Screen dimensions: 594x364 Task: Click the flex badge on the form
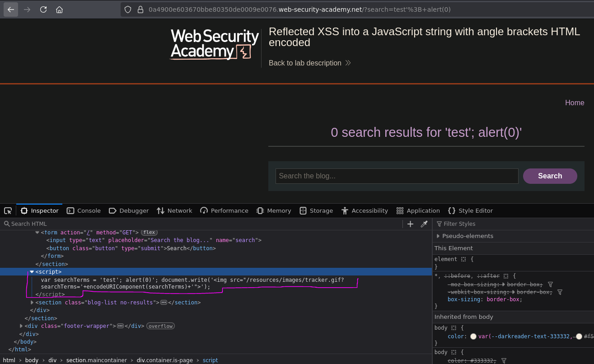[x=149, y=232]
